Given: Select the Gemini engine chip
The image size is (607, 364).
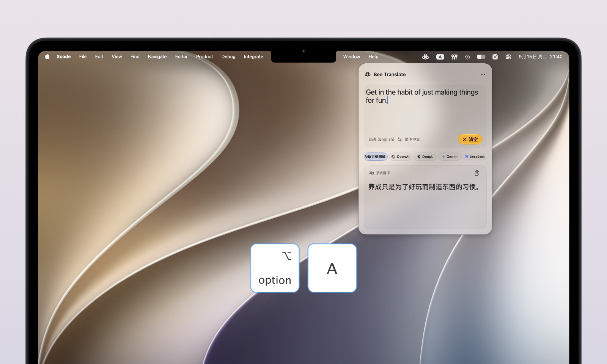Looking at the screenshot, I should [x=450, y=157].
